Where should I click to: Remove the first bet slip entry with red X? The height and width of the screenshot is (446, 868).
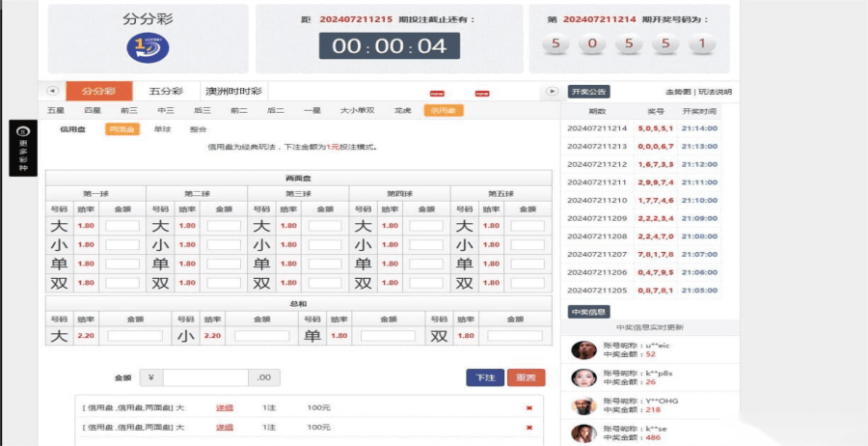pyautogui.click(x=529, y=408)
